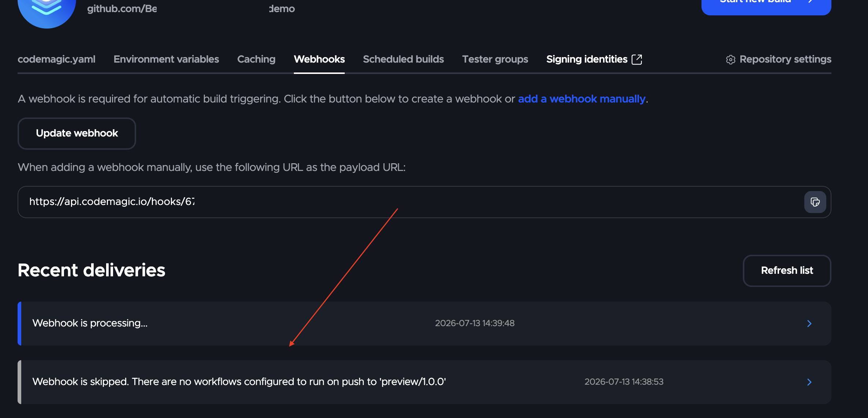Open the Tester groups tab

(495, 59)
